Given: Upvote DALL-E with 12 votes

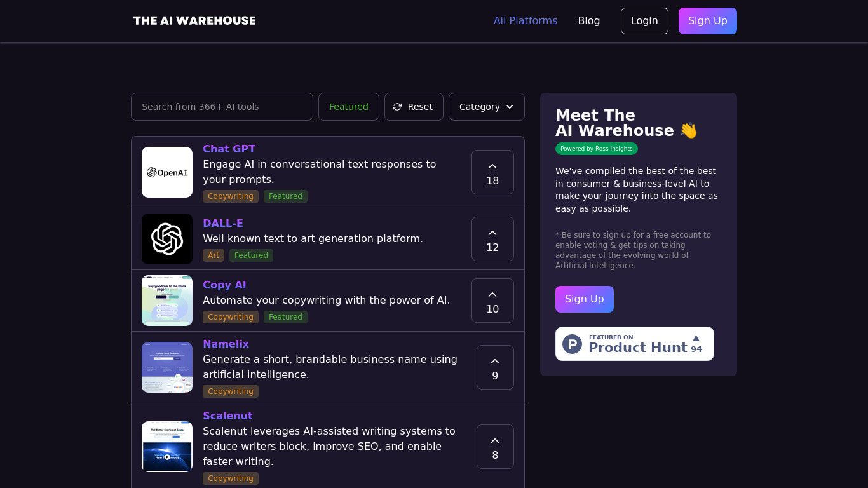Looking at the screenshot, I should click(x=492, y=239).
